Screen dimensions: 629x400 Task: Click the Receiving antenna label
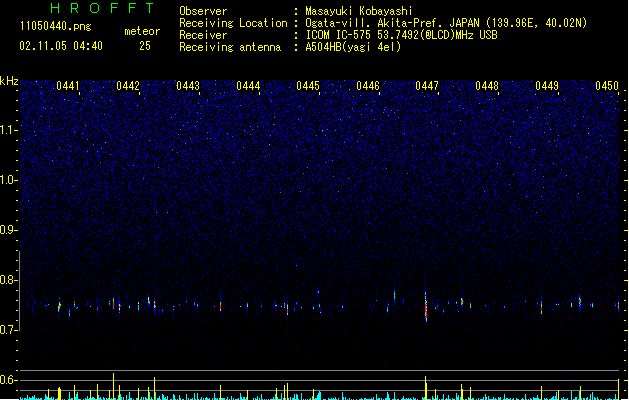(230, 47)
